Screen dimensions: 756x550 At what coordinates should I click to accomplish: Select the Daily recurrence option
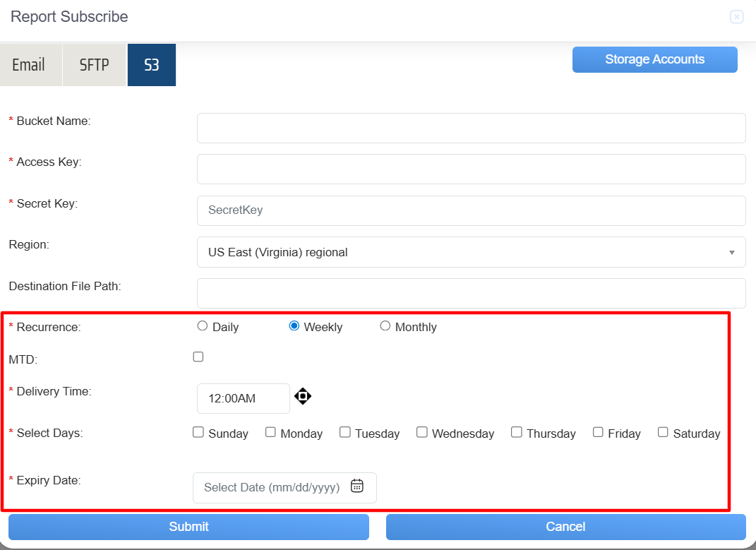pos(203,326)
